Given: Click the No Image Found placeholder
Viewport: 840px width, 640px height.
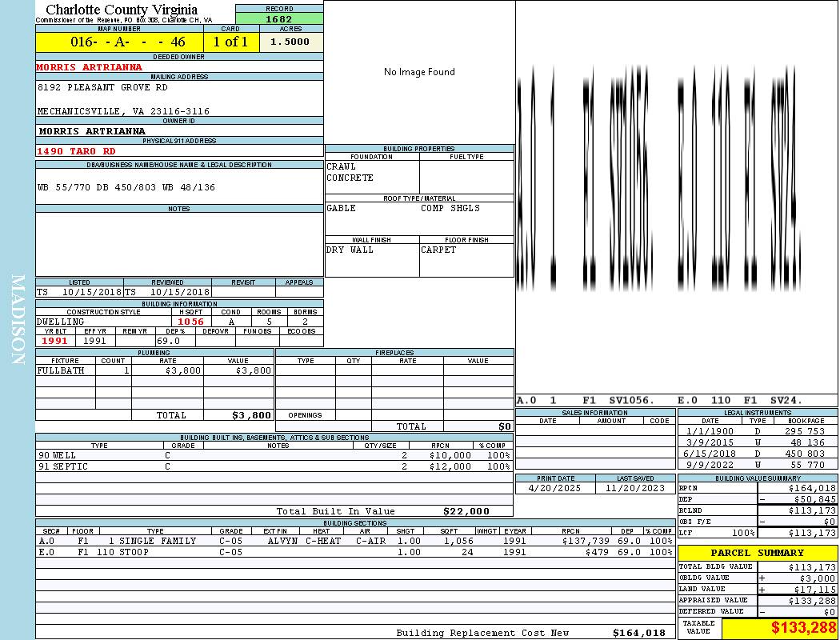Looking at the screenshot, I should point(419,72).
